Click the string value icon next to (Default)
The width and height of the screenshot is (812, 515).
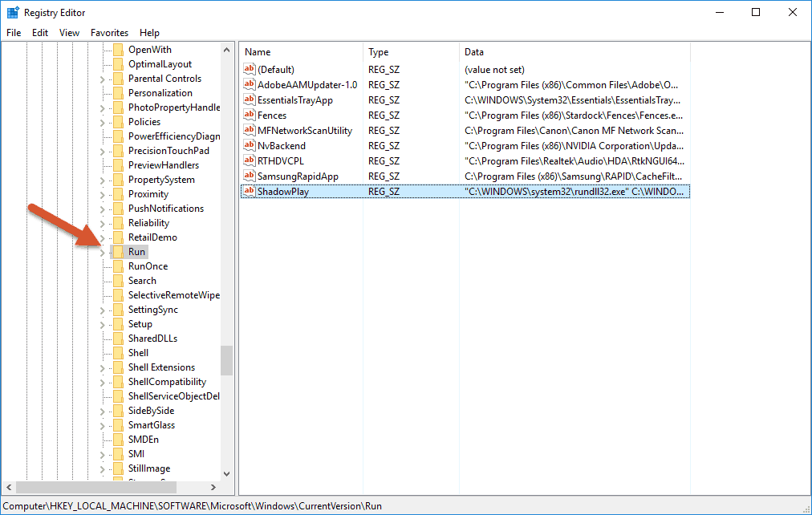[250, 69]
